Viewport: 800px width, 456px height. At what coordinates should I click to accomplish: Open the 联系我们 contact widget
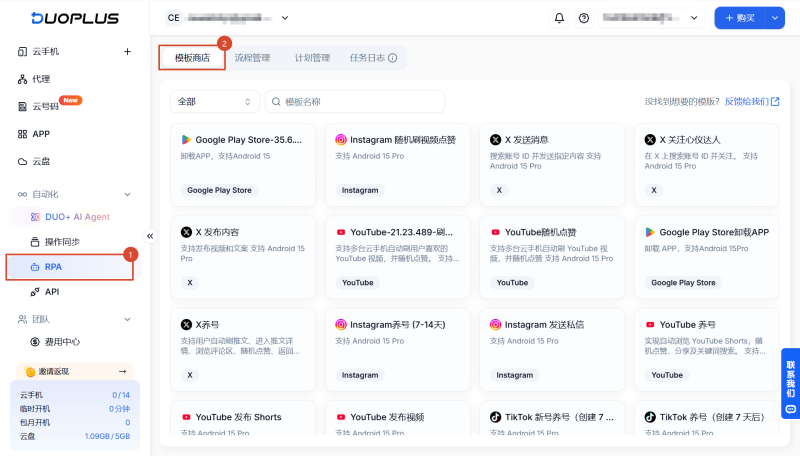coord(790,384)
